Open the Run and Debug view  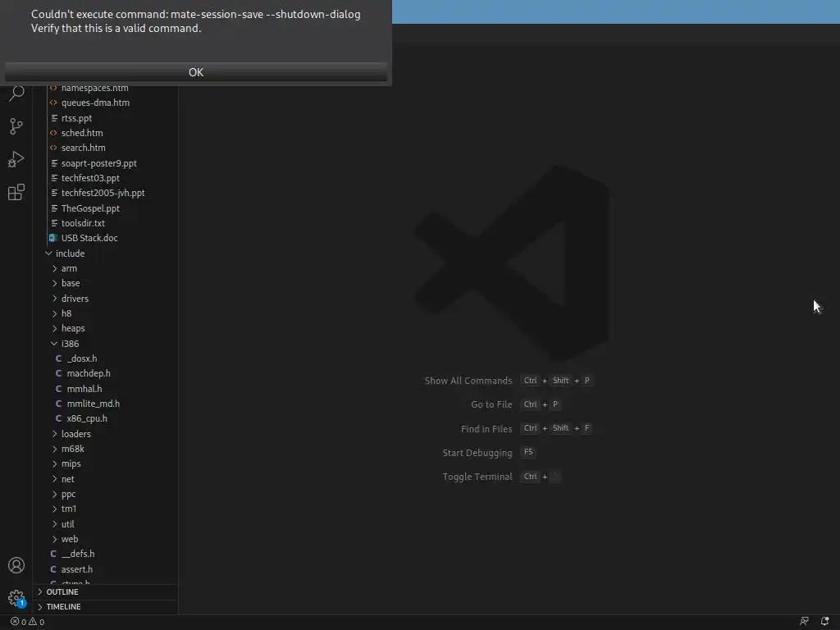pos(16,159)
